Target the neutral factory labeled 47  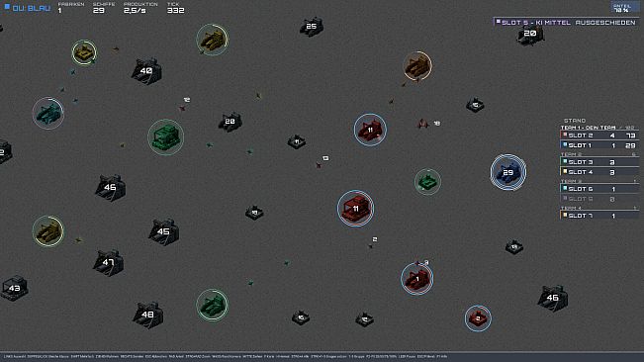(108, 262)
